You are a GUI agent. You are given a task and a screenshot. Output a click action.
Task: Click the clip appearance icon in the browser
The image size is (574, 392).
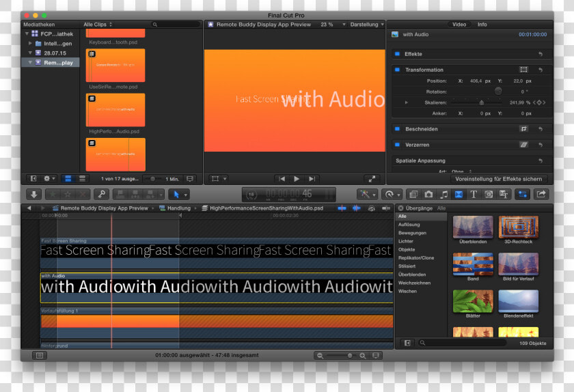(190, 179)
